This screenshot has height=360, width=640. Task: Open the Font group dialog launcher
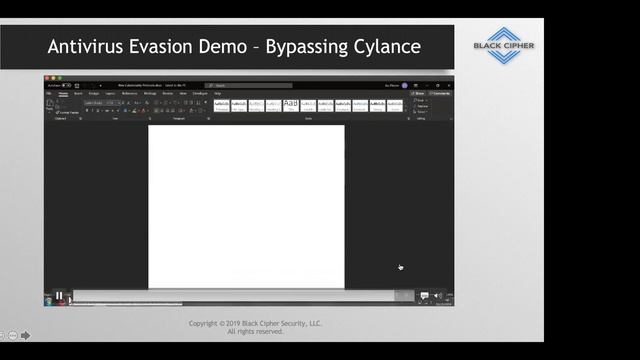tap(150, 118)
